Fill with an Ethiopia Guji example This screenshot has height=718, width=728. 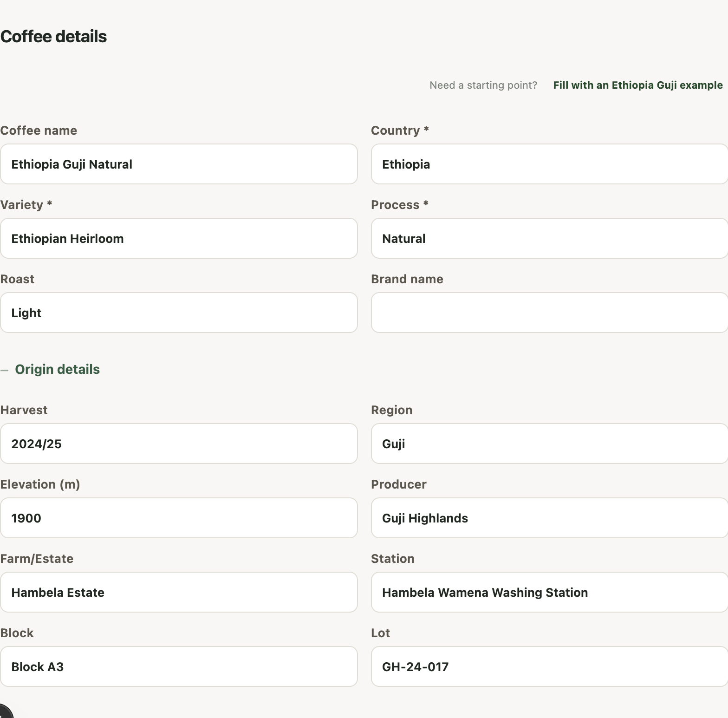pos(638,85)
